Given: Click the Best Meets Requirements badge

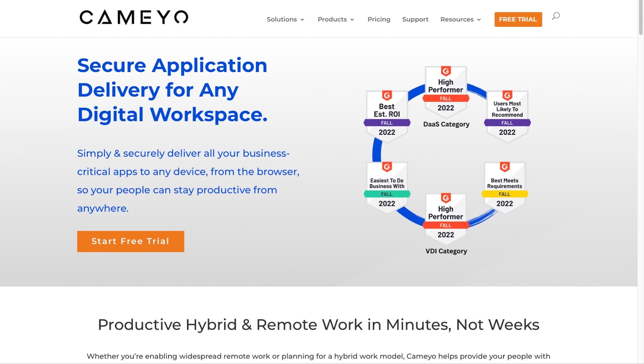Looking at the screenshot, I should pos(505,187).
